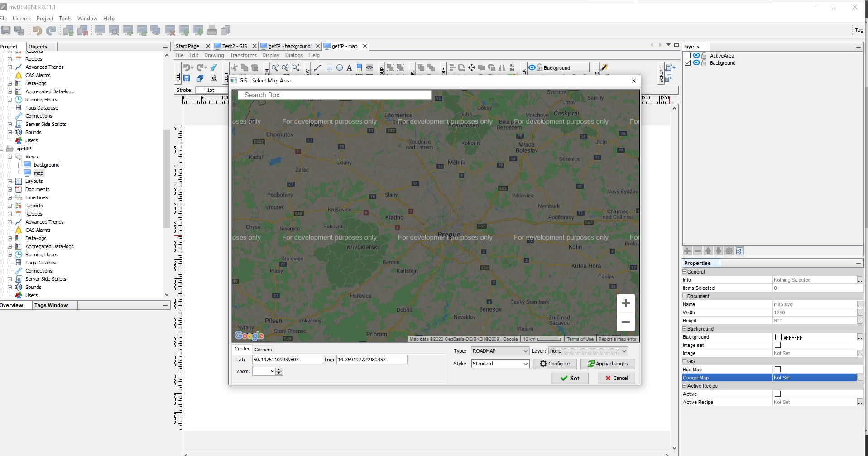Click the move layer up arrow icon

[708, 251]
